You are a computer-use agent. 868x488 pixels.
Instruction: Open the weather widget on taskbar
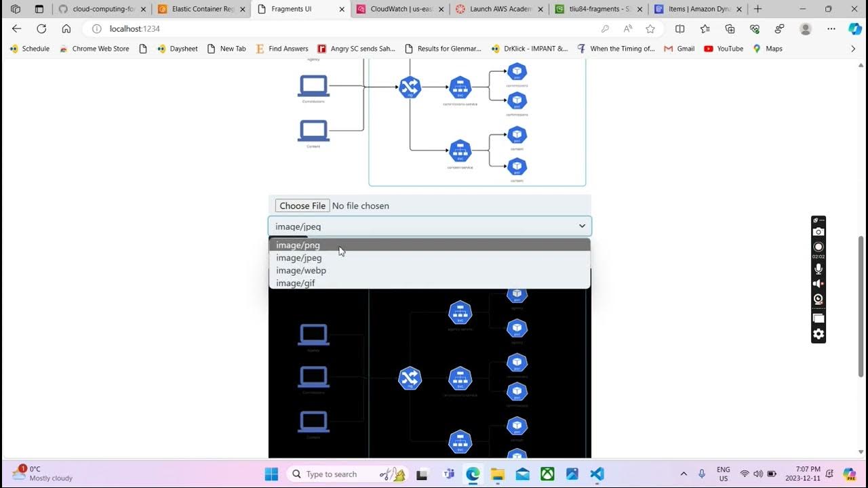tap(42, 473)
